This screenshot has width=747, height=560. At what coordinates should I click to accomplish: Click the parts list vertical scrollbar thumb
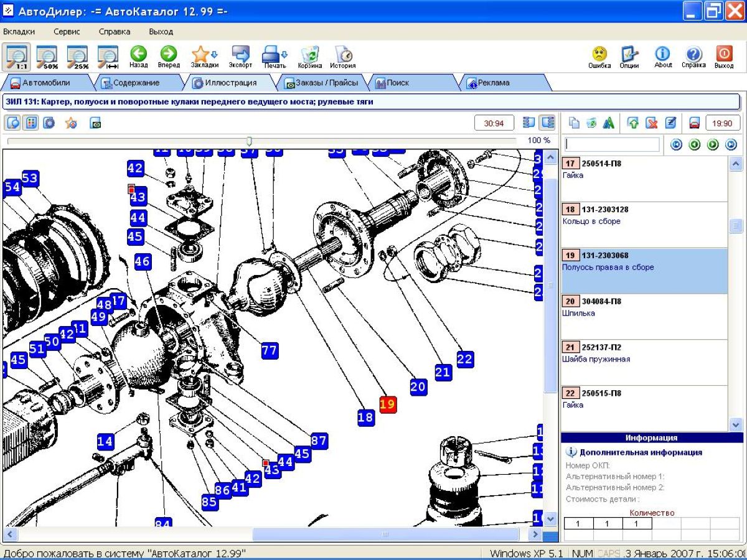(736, 225)
